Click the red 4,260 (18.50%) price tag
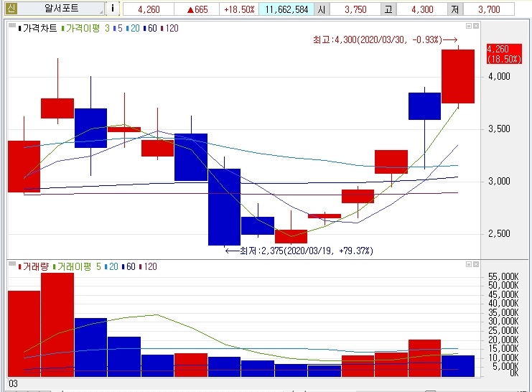 click(x=504, y=54)
